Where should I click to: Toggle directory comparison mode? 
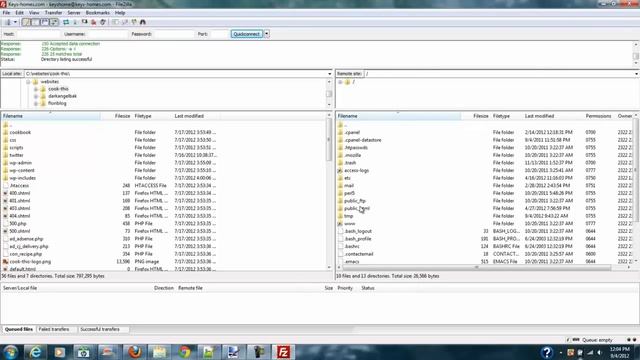click(x=124, y=22)
